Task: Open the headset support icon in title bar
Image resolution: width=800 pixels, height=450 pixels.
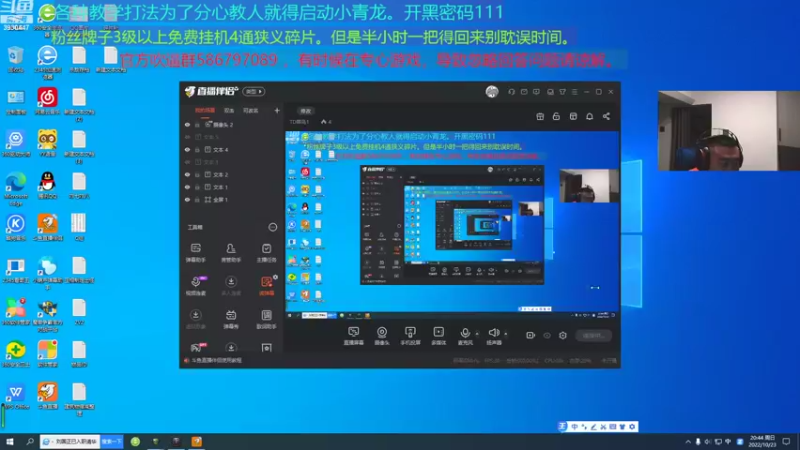Action: click(511, 92)
